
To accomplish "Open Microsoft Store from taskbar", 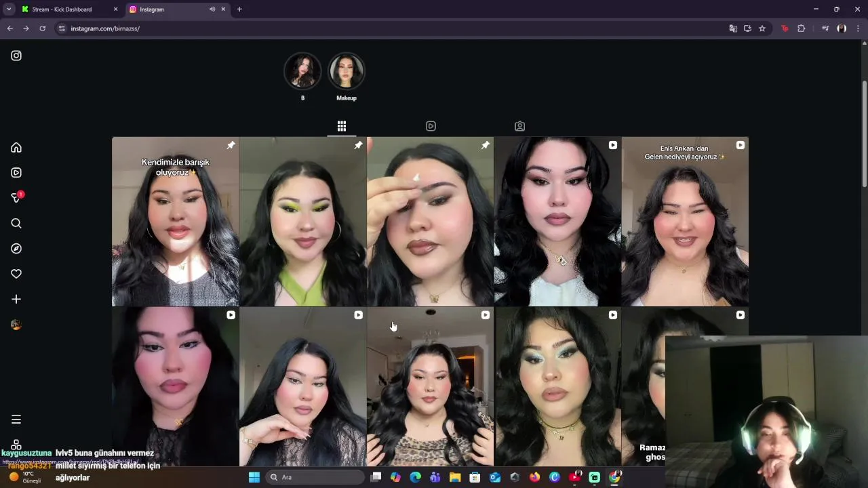I will click(475, 477).
